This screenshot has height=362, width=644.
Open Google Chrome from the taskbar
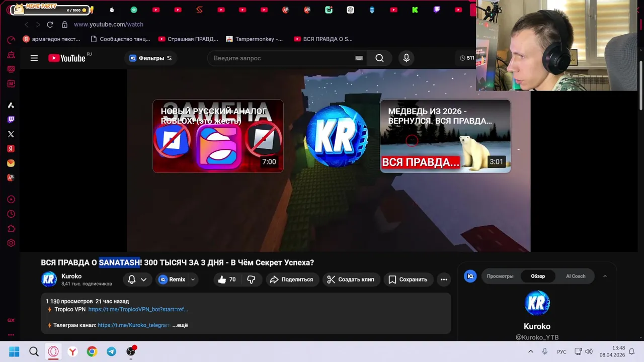click(x=92, y=352)
